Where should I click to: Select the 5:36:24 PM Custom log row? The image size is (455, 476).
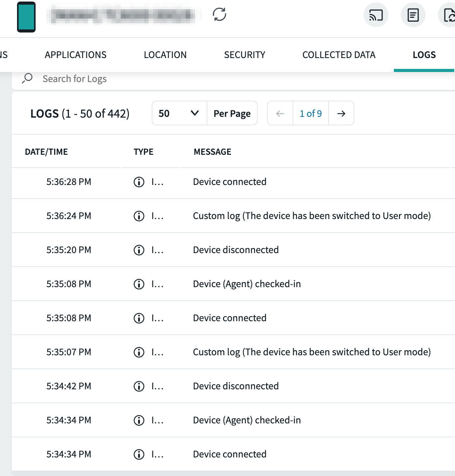pyautogui.click(x=311, y=216)
